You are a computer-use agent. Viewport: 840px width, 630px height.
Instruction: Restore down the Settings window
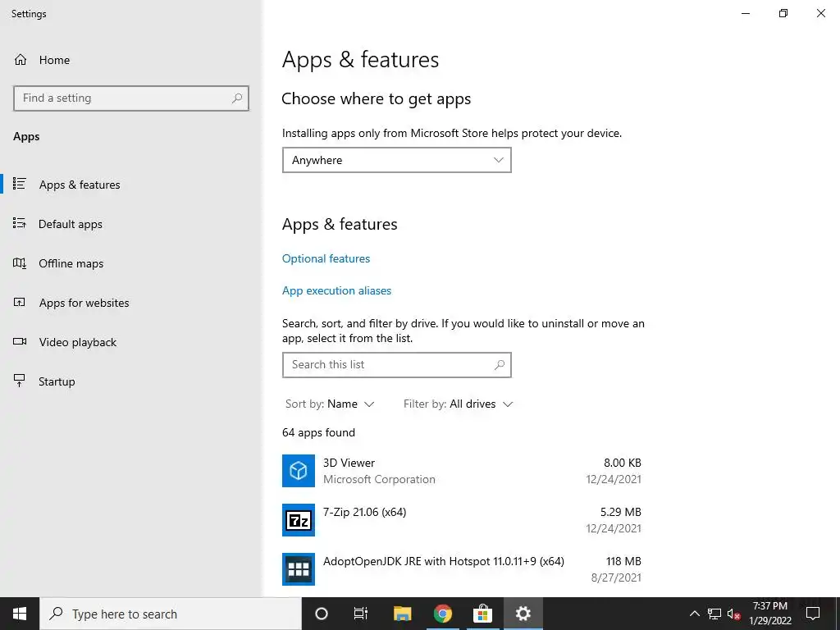[783, 13]
